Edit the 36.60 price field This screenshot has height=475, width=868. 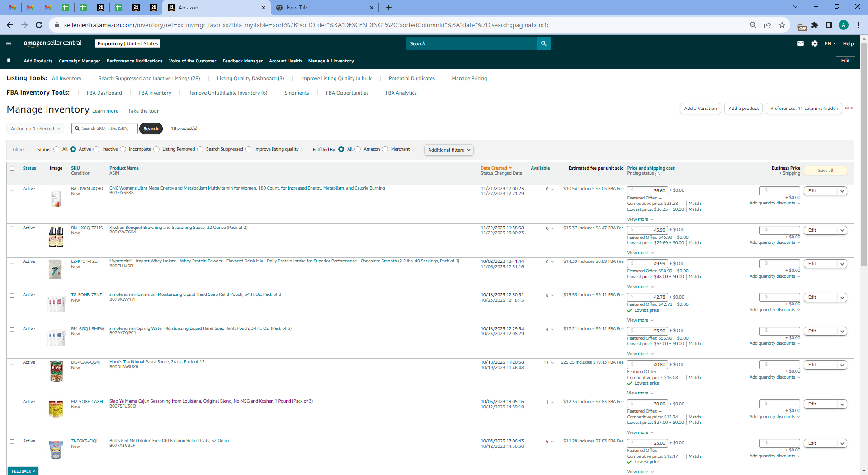click(x=647, y=191)
